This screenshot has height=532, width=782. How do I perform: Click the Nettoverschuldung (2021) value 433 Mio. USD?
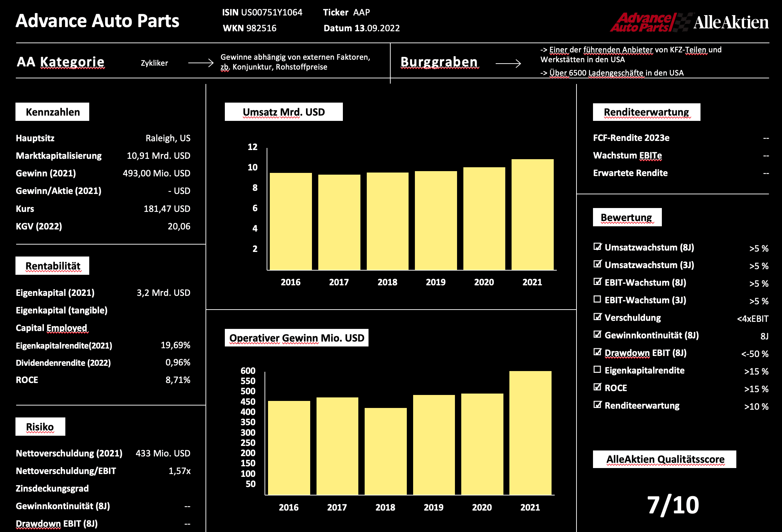tap(163, 453)
